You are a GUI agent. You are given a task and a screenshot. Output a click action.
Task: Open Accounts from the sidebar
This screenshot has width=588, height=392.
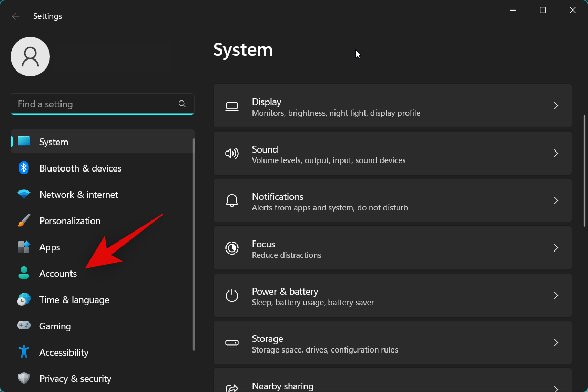58,273
